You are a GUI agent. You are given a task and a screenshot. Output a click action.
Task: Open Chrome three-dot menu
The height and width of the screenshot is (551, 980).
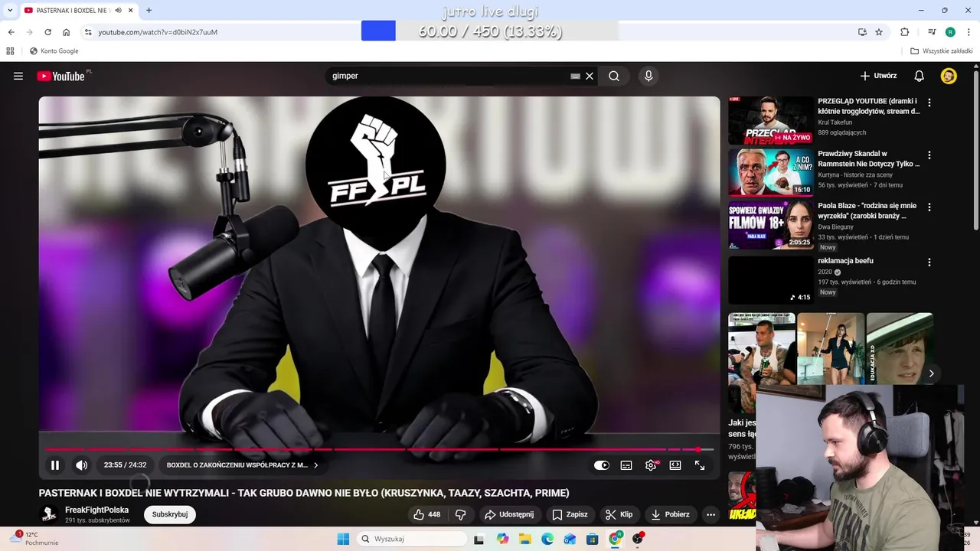pyautogui.click(x=969, y=32)
